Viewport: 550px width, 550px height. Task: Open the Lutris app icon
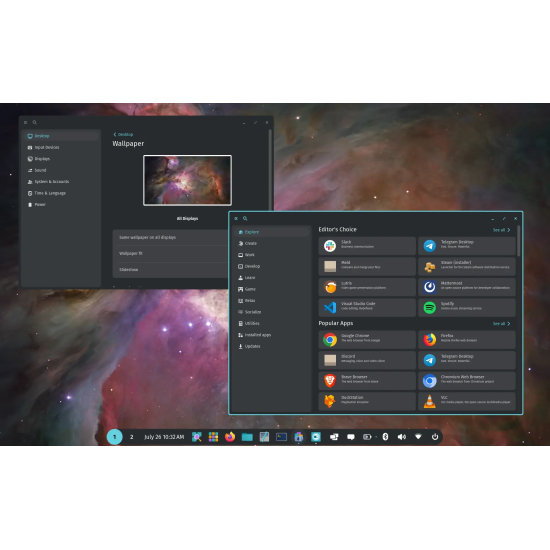(x=330, y=287)
